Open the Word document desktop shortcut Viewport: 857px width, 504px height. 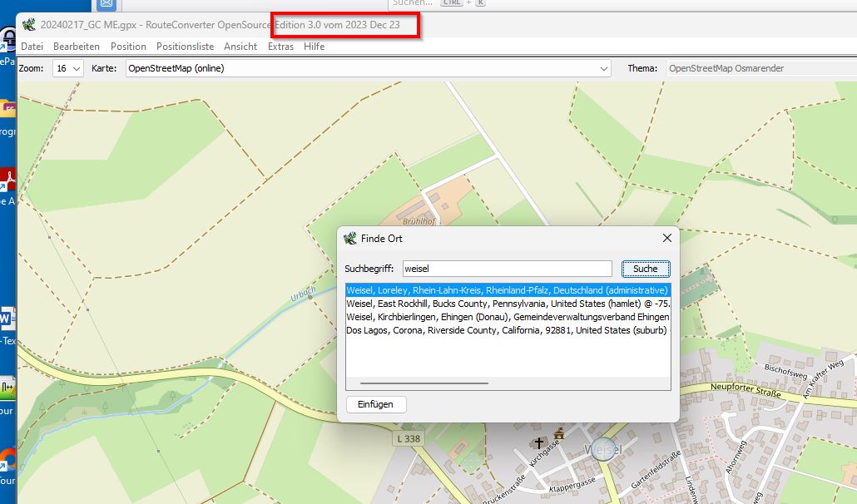pos(7,319)
